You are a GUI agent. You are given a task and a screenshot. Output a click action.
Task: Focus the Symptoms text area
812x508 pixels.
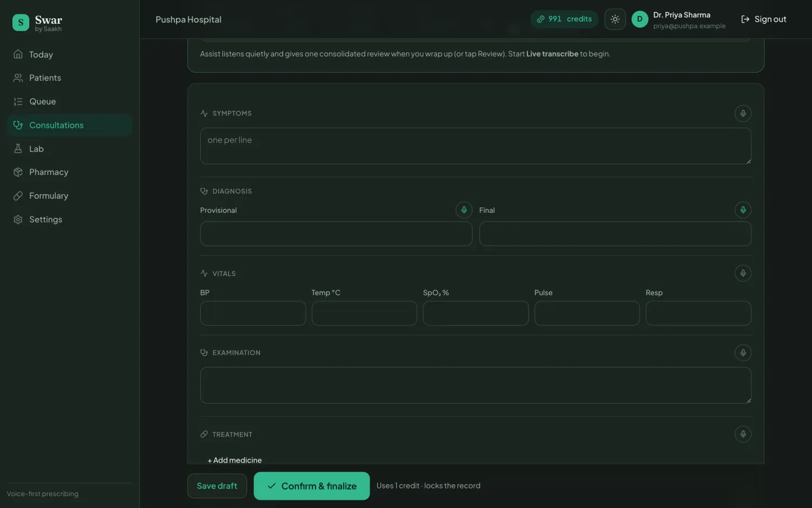pos(475,146)
